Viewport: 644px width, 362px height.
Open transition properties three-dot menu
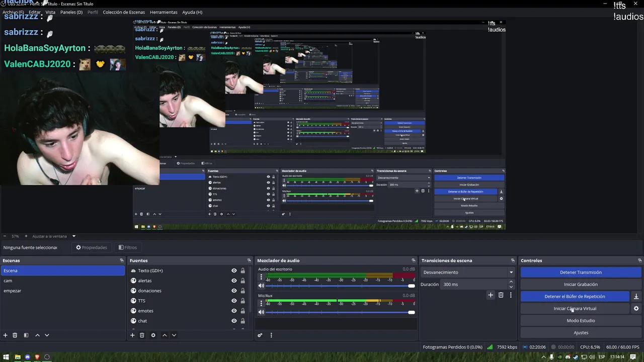point(511,295)
